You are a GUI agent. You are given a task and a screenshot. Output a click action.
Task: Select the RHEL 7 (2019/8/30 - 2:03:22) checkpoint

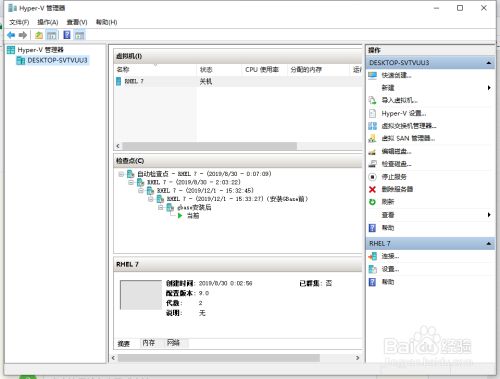[x=194, y=182]
